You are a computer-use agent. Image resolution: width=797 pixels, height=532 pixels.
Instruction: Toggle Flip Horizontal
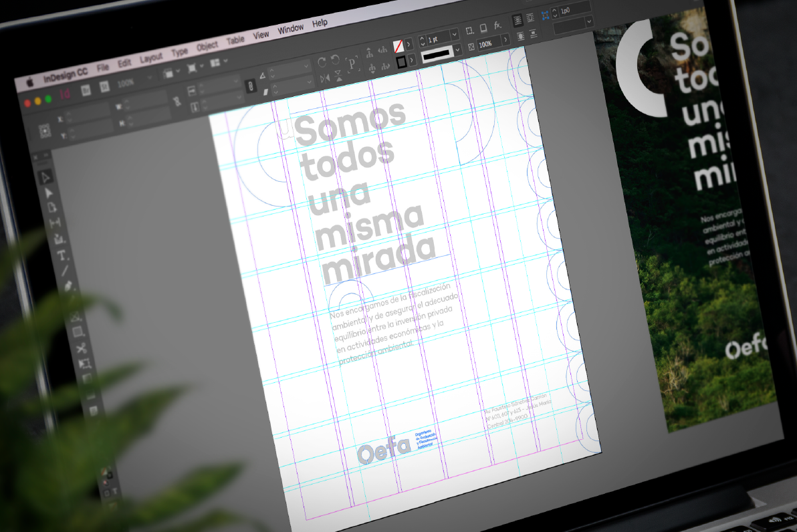pos(325,78)
